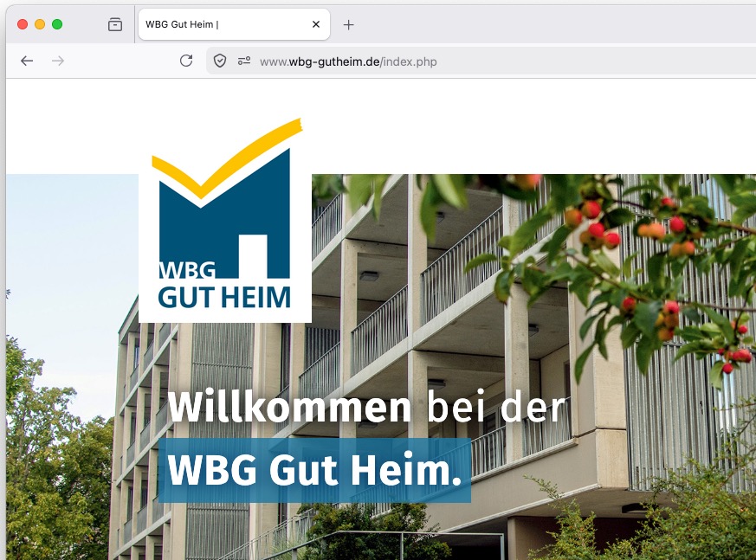Minimize the window with the yellow button
The image size is (756, 560).
click(40, 24)
